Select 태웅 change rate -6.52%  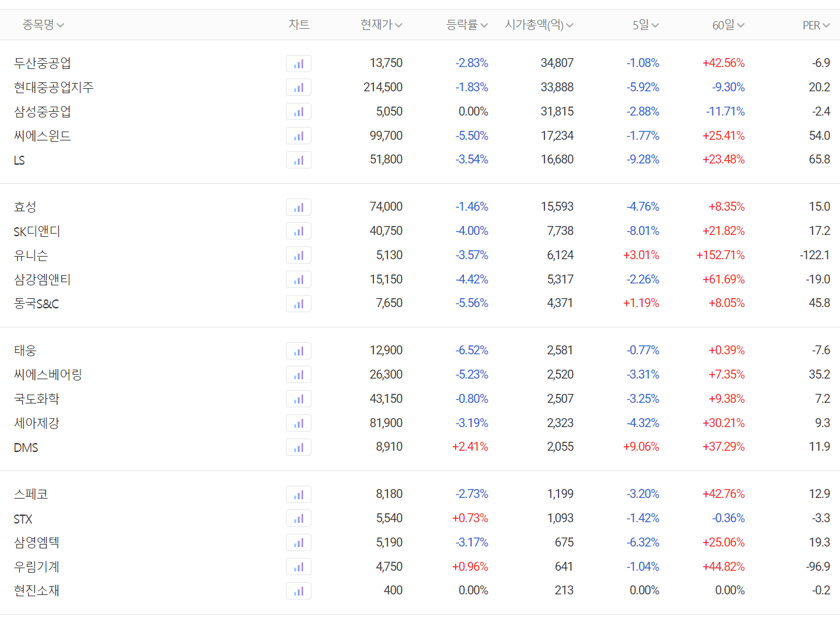(472, 350)
